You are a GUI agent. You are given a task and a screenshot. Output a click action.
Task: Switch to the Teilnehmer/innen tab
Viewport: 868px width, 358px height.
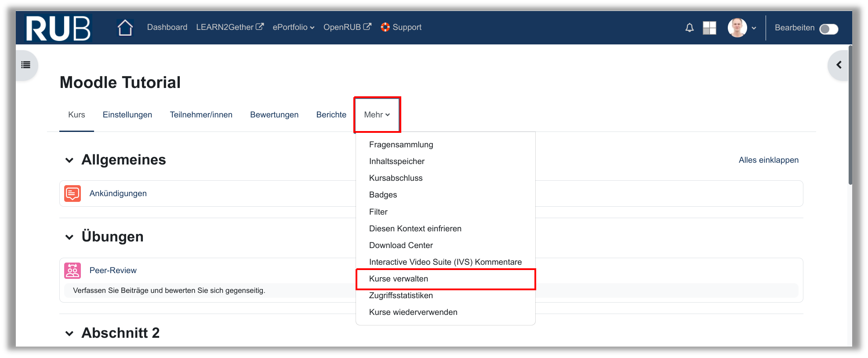201,115
